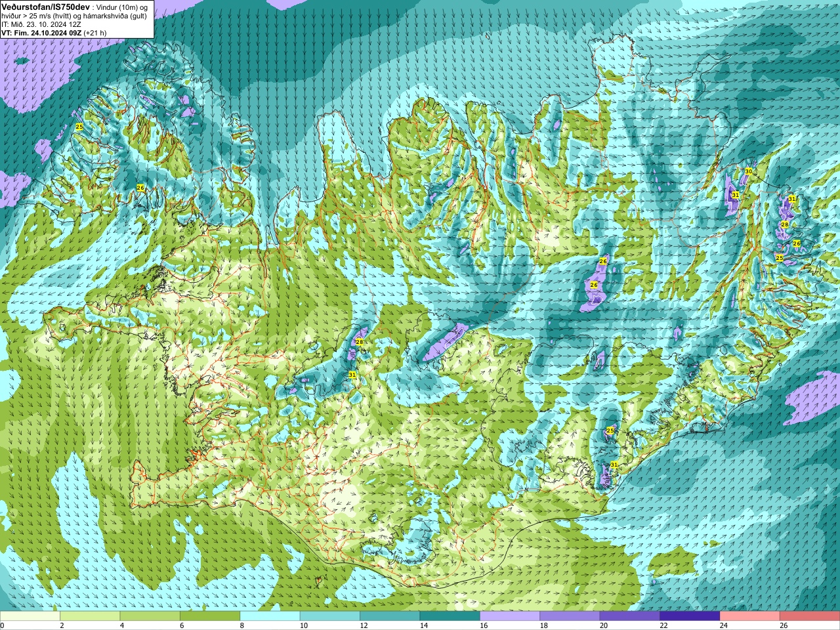Click the legend tick label "4"
Screen dimensions: 840x630
click(122, 625)
